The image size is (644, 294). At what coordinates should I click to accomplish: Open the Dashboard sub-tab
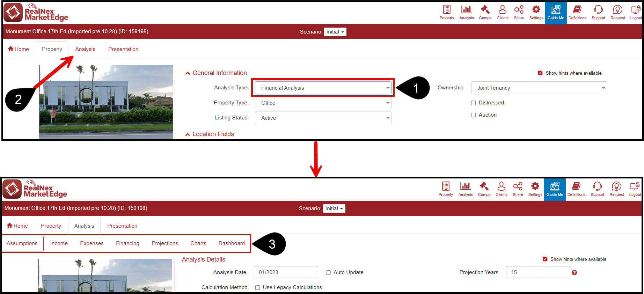232,243
